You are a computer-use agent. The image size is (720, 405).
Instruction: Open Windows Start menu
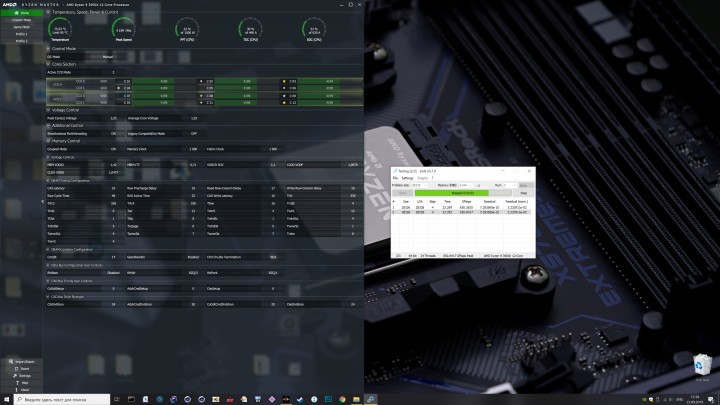click(6, 399)
